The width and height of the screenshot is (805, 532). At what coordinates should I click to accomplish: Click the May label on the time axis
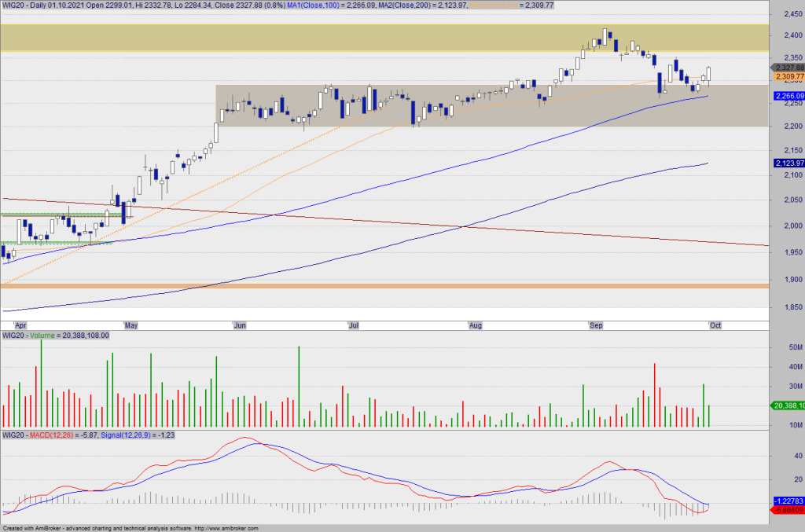point(130,324)
